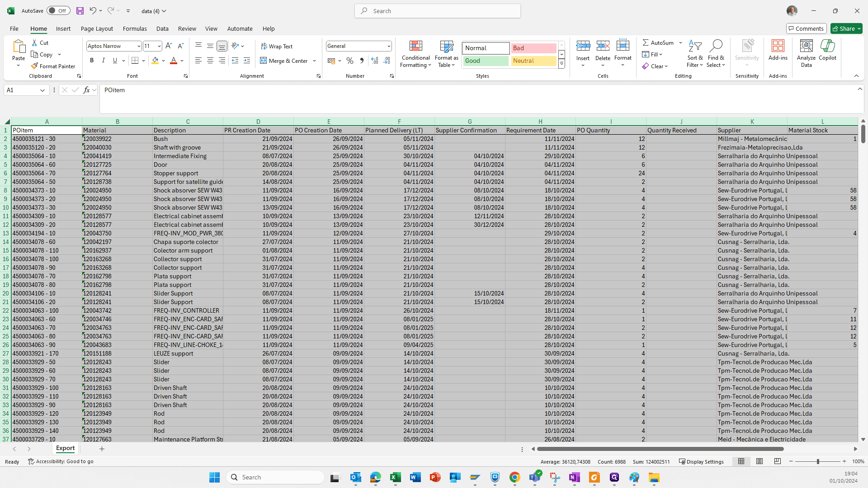
Task: Click the Merge & Center icon
Action: 264,61
